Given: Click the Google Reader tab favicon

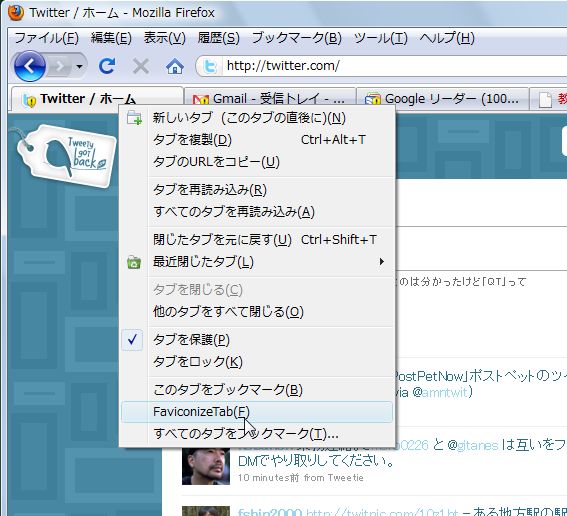Looking at the screenshot, I should (372, 99).
